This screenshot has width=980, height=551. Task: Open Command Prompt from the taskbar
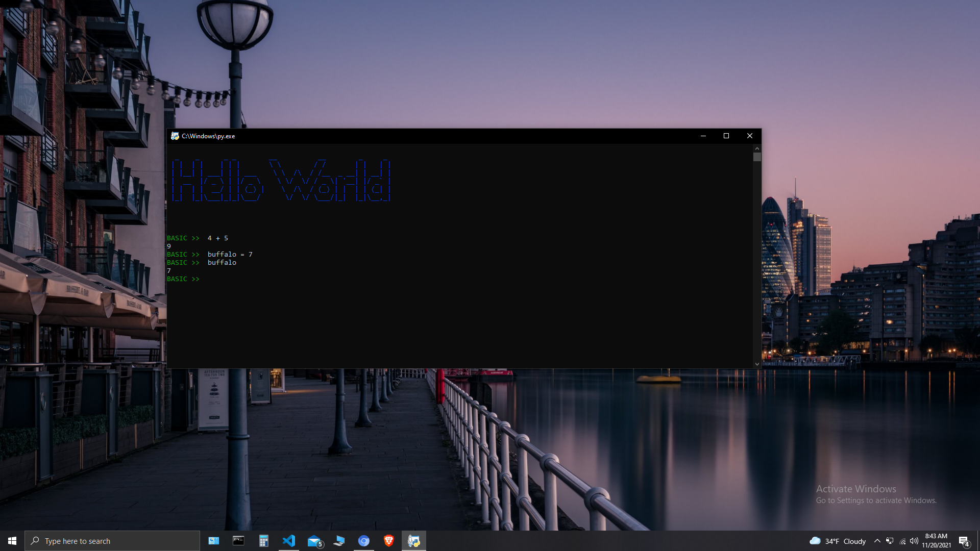[x=238, y=541]
